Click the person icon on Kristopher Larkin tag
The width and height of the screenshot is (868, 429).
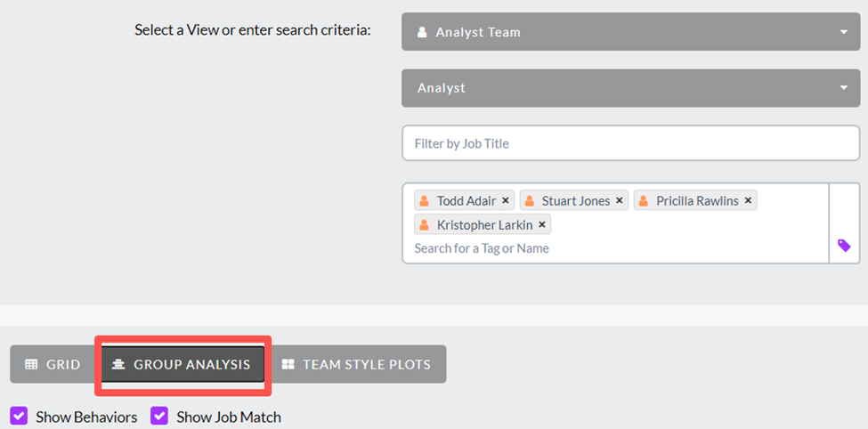click(x=425, y=225)
